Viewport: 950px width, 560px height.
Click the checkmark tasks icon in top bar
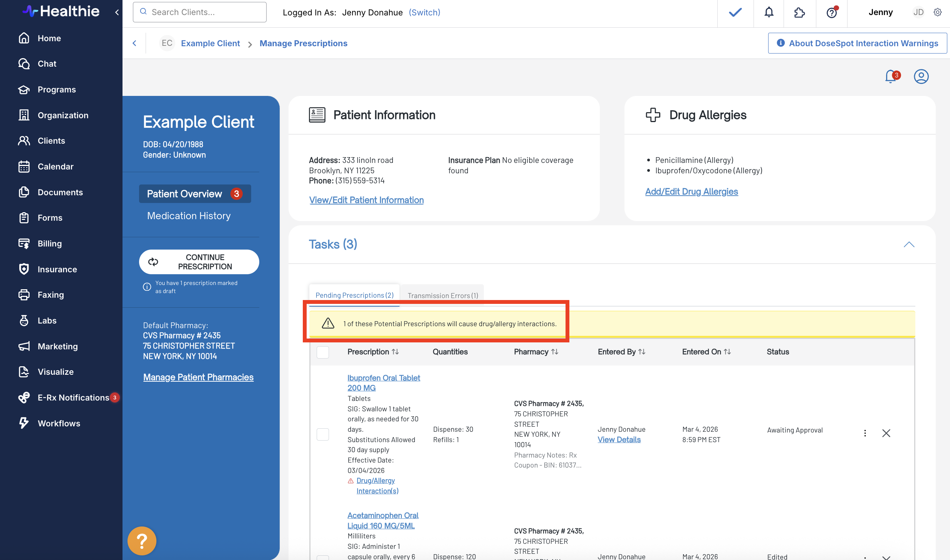(735, 12)
